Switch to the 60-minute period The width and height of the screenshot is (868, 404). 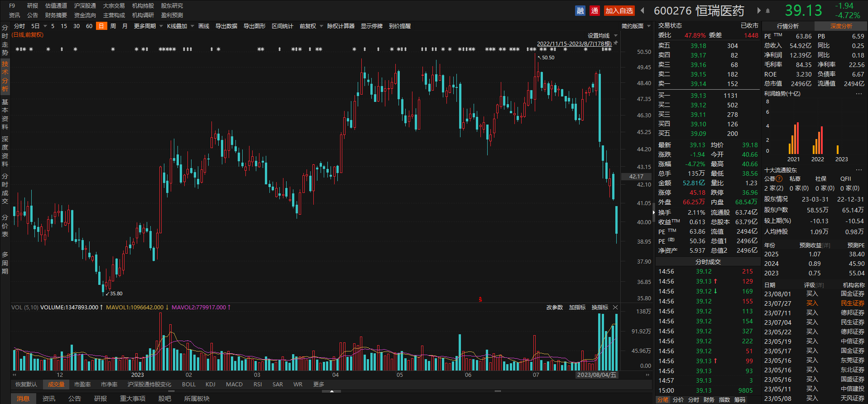point(89,26)
